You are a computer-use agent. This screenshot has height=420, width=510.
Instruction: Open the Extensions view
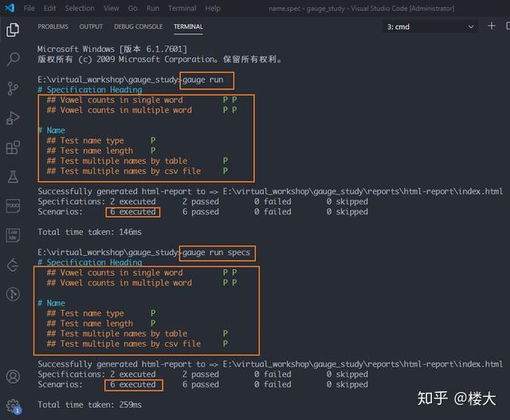point(13,147)
